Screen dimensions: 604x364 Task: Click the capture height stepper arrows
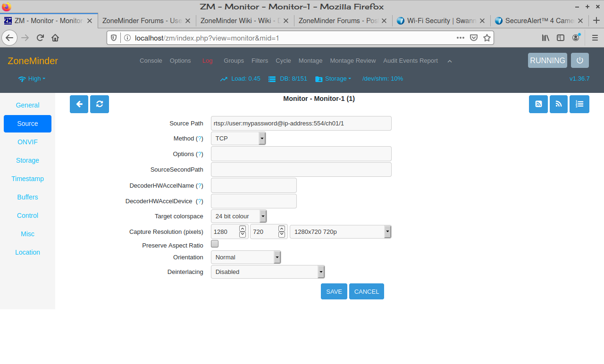[x=282, y=232]
